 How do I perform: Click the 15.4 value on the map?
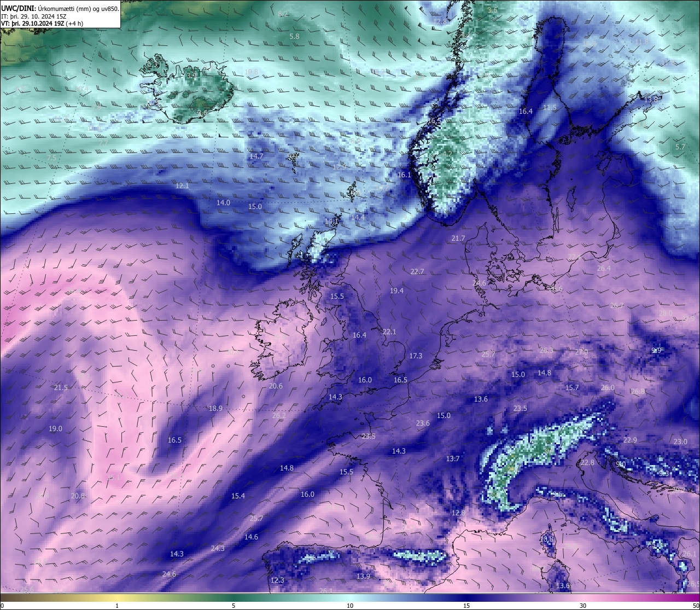tap(238, 496)
